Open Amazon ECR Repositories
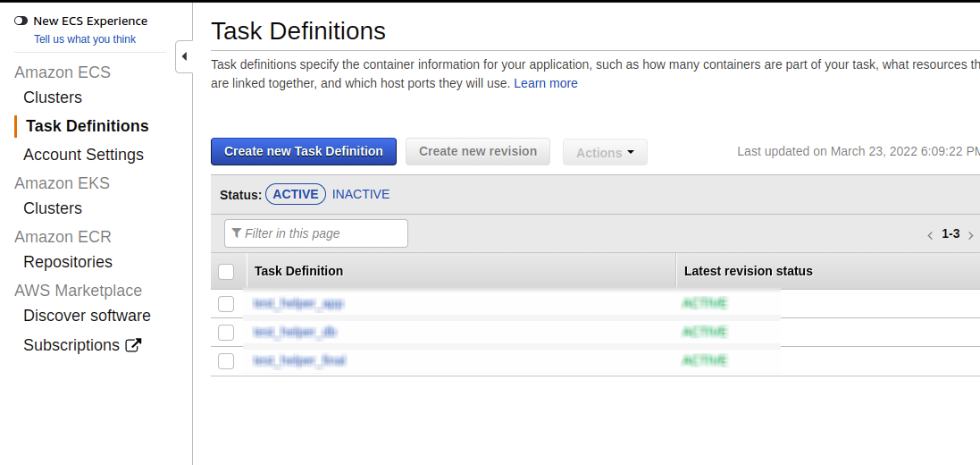This screenshot has height=465, width=980. [68, 262]
